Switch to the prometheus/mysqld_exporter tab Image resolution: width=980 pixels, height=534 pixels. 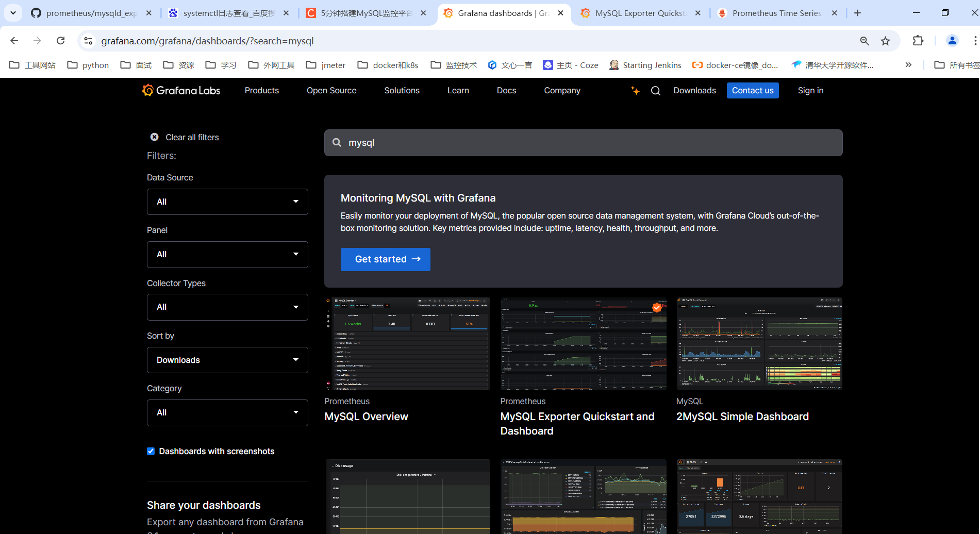pos(92,13)
